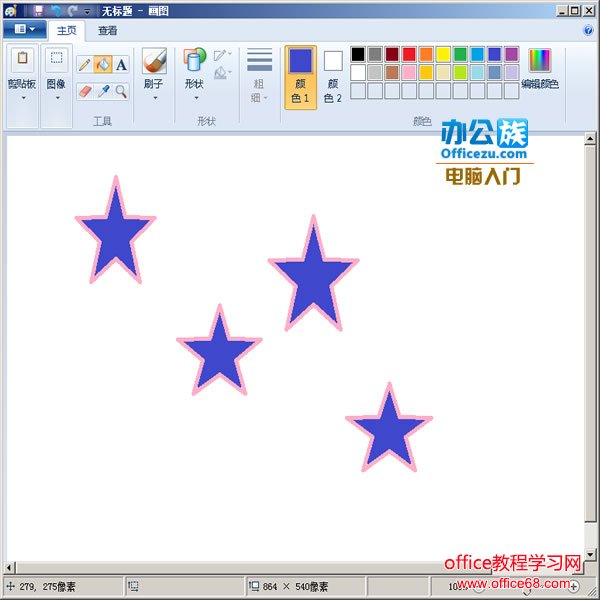The width and height of the screenshot is (600, 600).
Task: Pick the blue-gray color swatch
Action: coord(494,73)
